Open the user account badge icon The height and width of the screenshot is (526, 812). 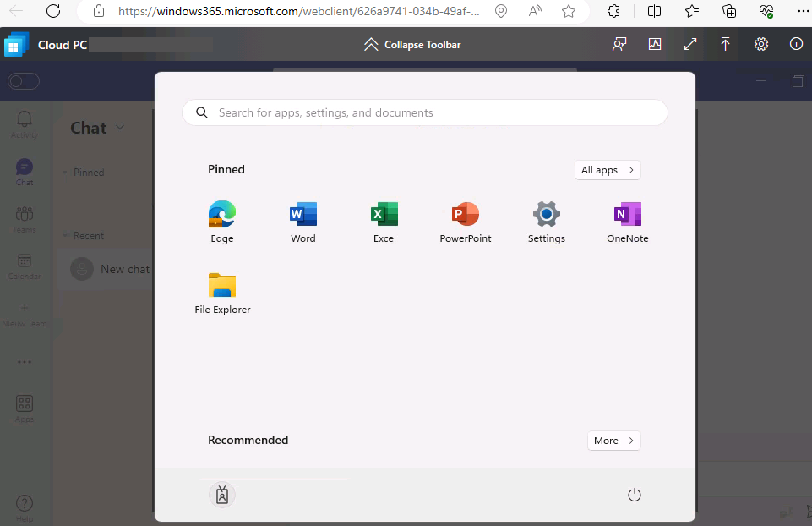click(222, 495)
